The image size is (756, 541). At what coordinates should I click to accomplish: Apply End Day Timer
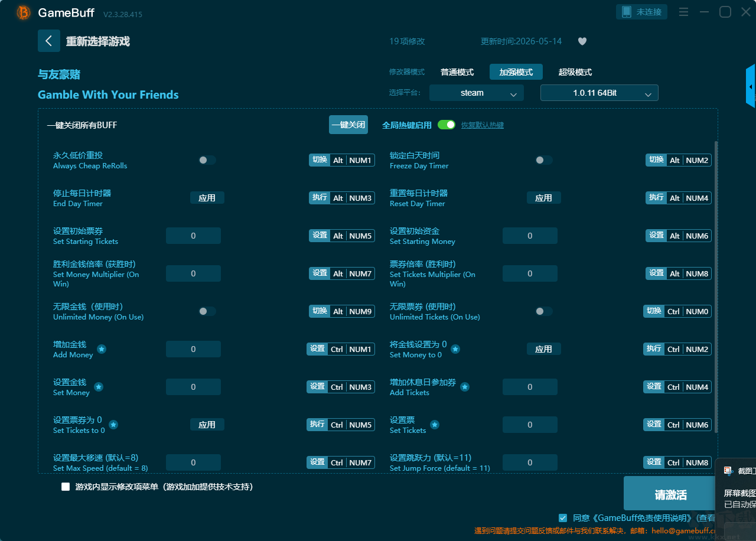coord(207,198)
